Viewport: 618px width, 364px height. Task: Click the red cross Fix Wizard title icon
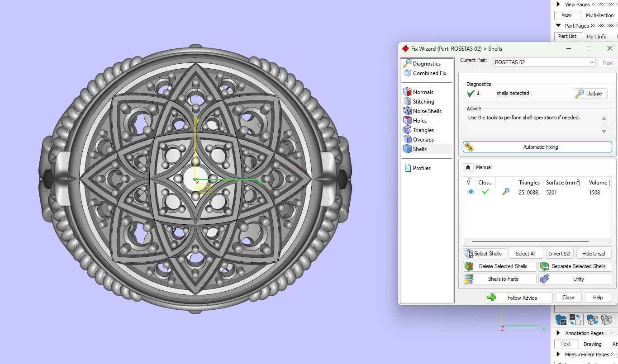405,49
